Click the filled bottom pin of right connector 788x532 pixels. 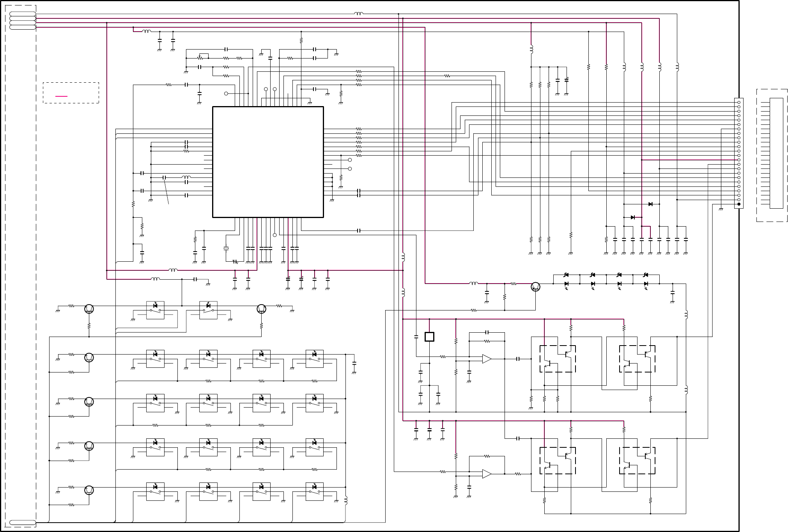click(738, 204)
